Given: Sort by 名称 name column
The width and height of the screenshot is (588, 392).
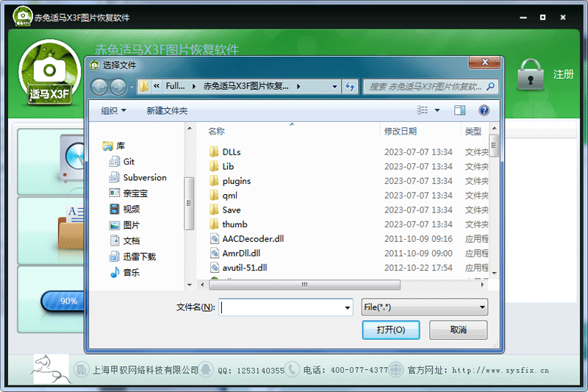Looking at the screenshot, I should tap(216, 132).
